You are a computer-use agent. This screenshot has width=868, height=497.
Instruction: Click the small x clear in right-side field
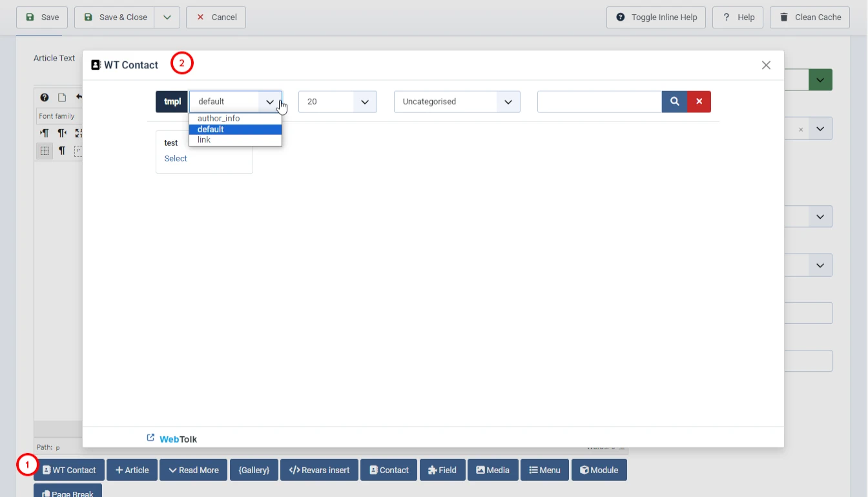pyautogui.click(x=801, y=129)
